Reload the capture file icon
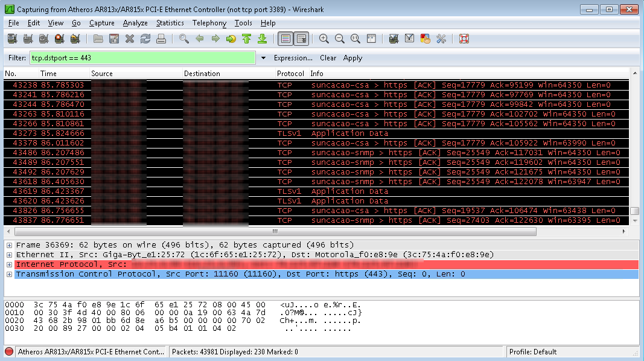The height and width of the screenshot is (361, 644). pos(145,39)
